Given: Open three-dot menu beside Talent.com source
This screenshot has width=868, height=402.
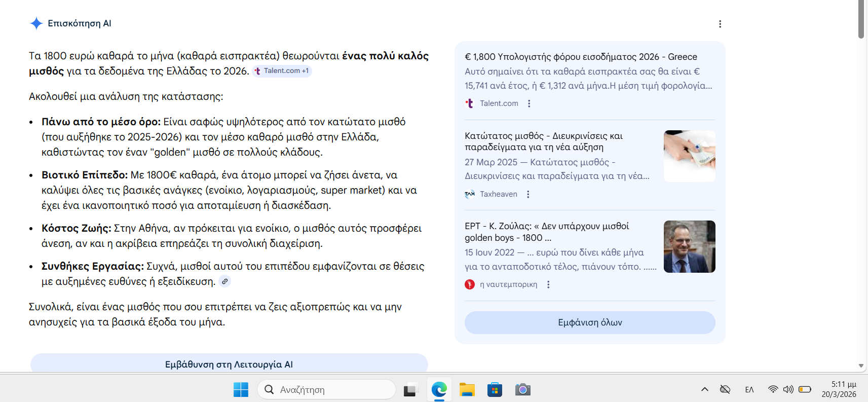Looking at the screenshot, I should pyautogui.click(x=529, y=103).
